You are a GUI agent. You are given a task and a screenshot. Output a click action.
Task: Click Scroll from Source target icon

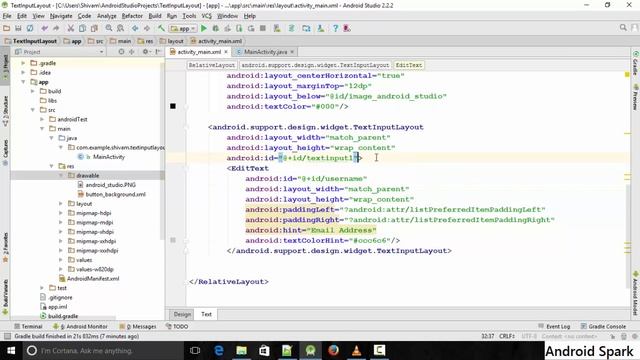click(x=121, y=52)
